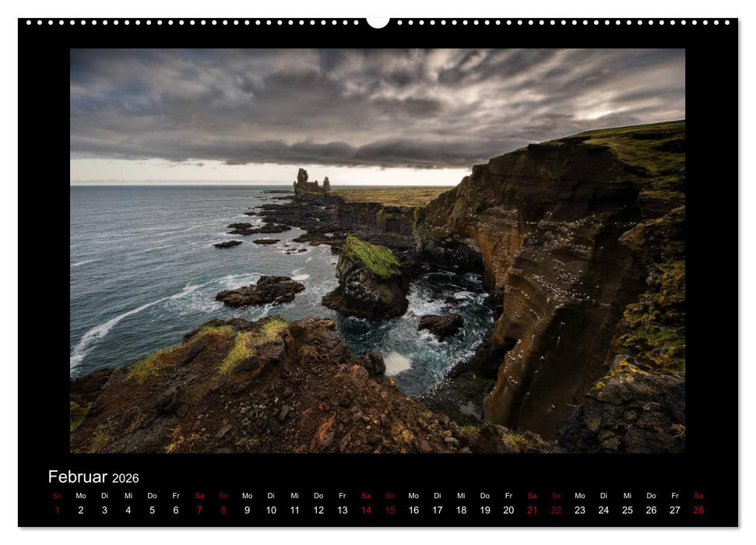Click the Mo column header

point(79,494)
